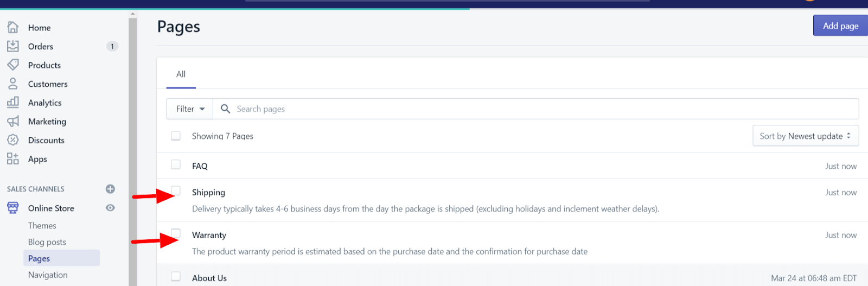
Task: Check the FAQ page checkbox
Action: click(176, 164)
